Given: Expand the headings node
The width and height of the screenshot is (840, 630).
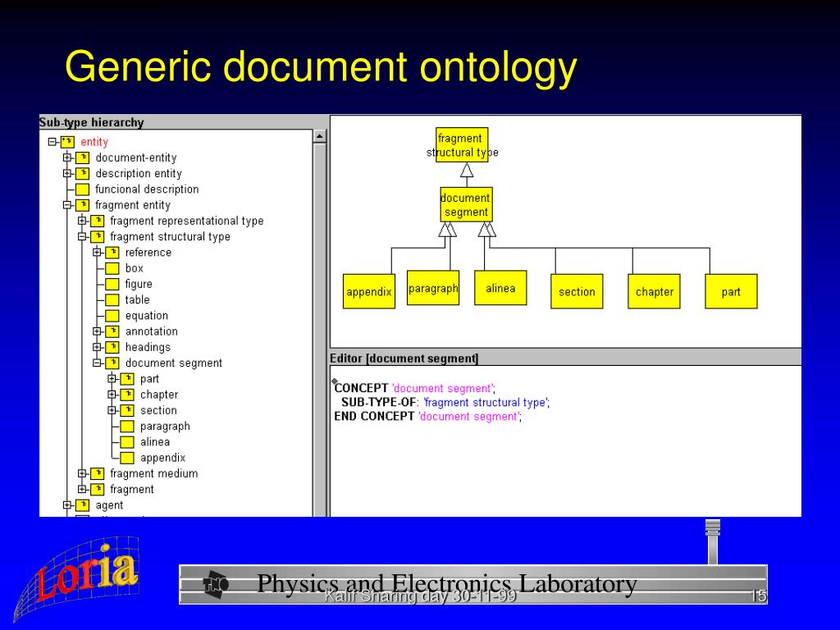Looking at the screenshot, I should click(x=97, y=347).
